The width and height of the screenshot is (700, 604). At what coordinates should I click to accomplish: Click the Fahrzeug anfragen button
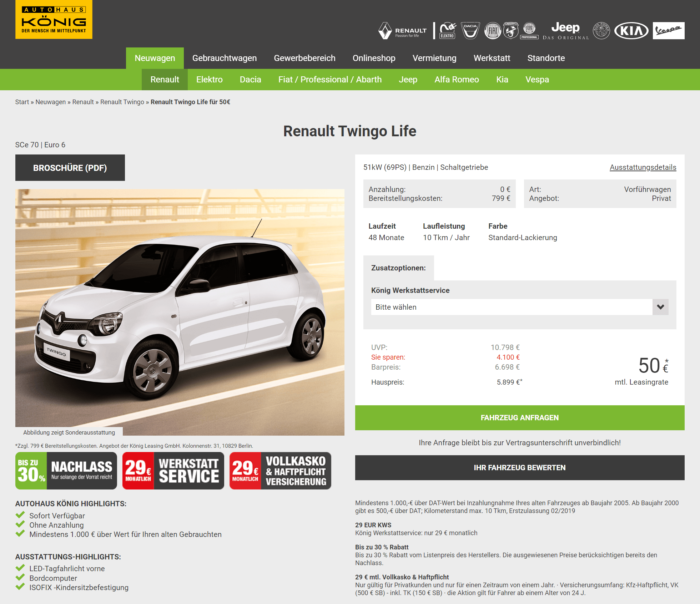click(520, 418)
